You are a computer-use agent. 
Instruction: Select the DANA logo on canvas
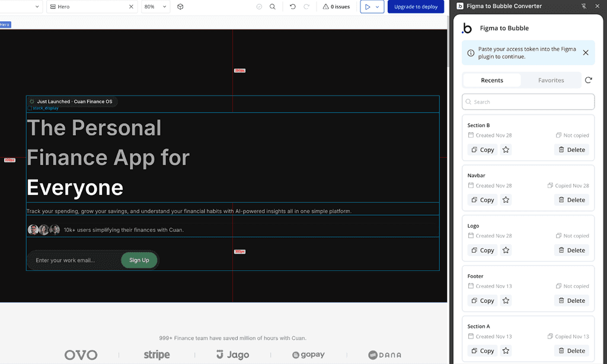pos(384,355)
